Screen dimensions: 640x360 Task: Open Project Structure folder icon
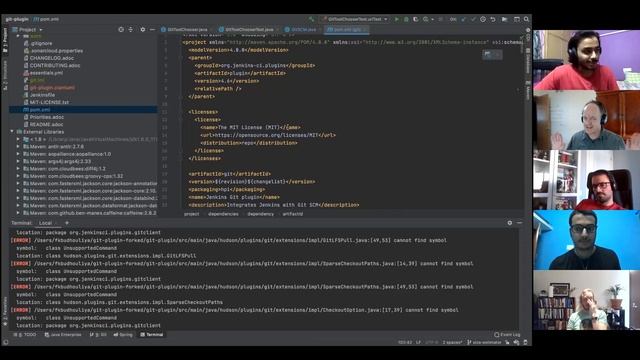tap(504, 19)
